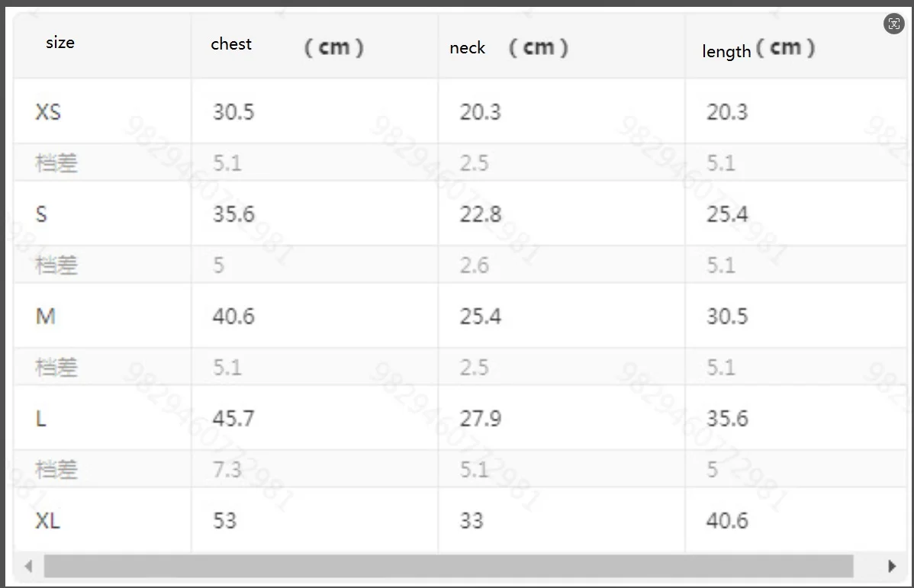This screenshot has width=914, height=588.
Task: Click the S size row label
Action: [x=41, y=214]
